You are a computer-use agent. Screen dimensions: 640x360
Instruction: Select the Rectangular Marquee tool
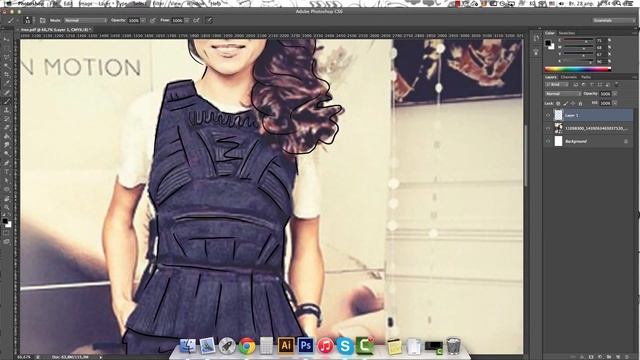7,49
